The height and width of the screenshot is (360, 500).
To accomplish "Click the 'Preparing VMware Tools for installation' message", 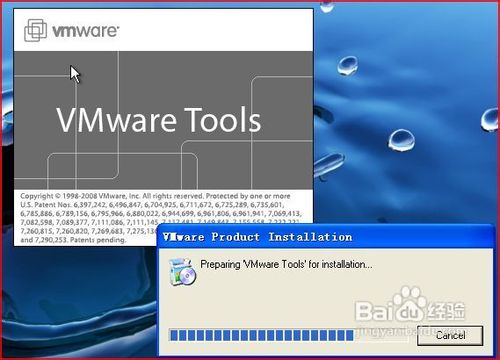I will pyautogui.click(x=286, y=264).
